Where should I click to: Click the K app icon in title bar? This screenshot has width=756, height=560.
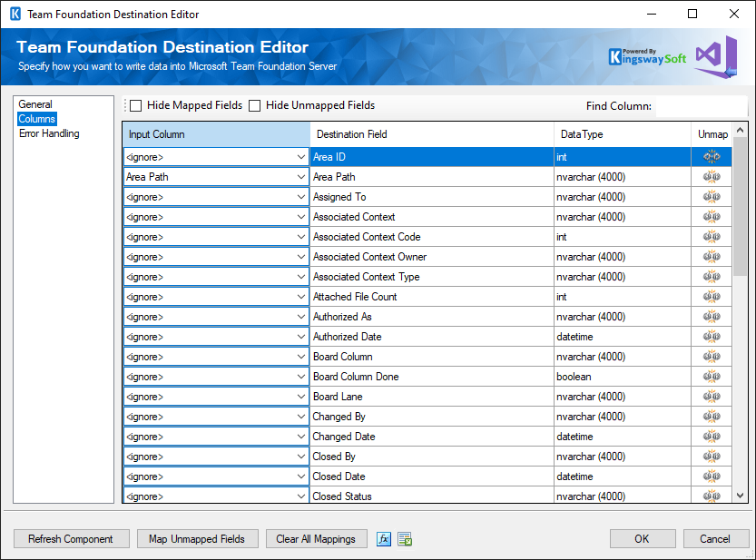15,14
